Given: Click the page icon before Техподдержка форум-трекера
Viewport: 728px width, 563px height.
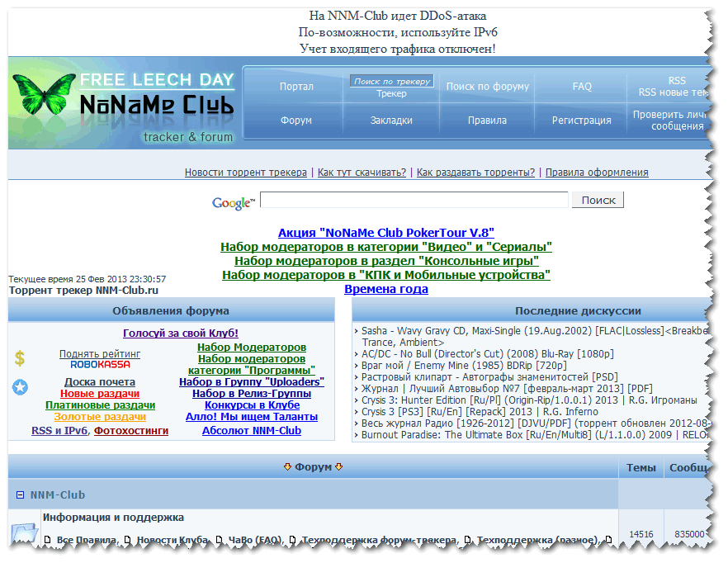Looking at the screenshot, I should tap(292, 540).
